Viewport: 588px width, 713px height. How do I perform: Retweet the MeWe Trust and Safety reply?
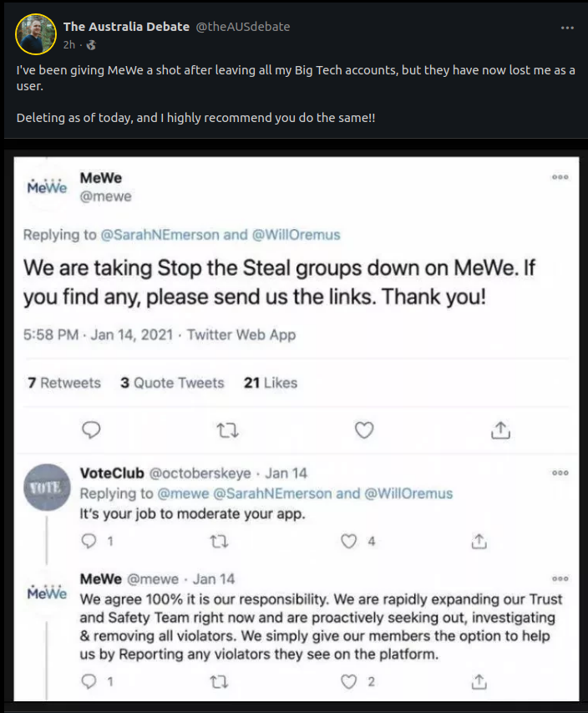[219, 681]
